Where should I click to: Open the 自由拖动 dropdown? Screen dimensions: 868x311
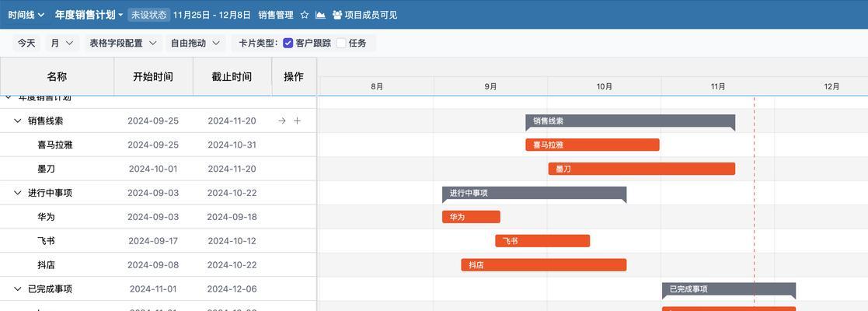(x=195, y=43)
